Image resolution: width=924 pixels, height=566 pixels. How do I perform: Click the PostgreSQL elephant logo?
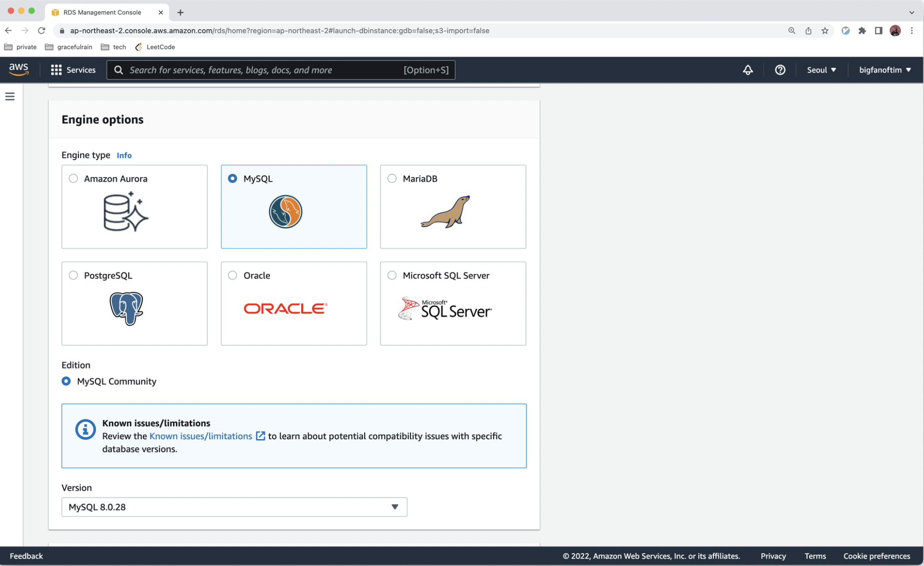pyautogui.click(x=126, y=308)
